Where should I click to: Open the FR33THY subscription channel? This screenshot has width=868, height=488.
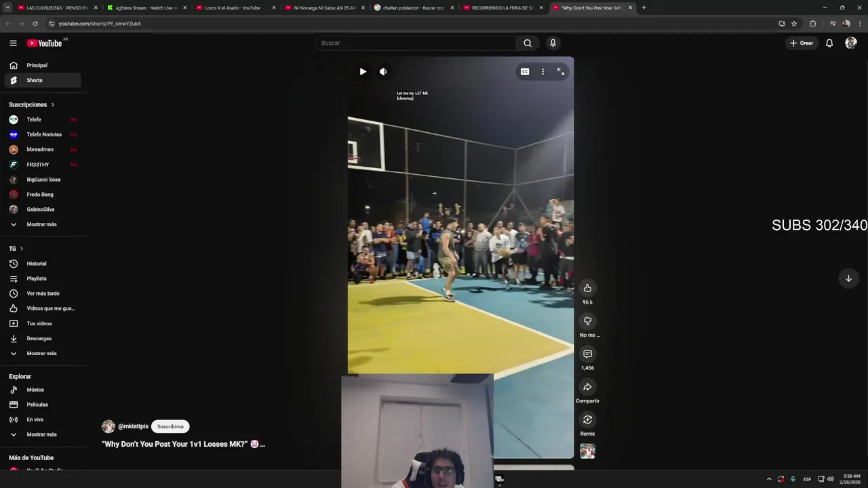[43, 165]
